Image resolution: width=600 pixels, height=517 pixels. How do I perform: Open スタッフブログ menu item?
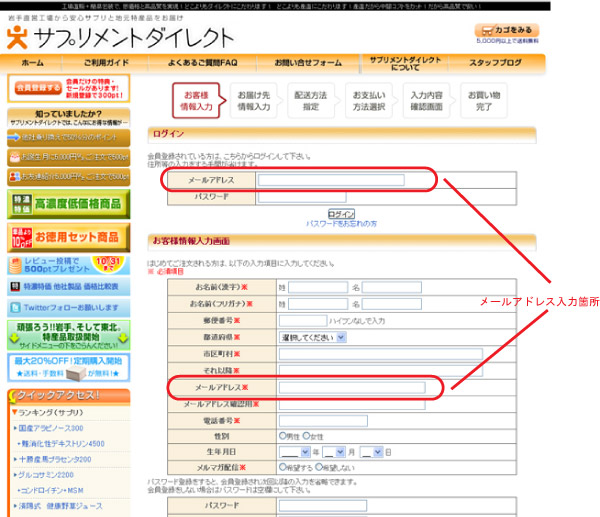[x=496, y=63]
